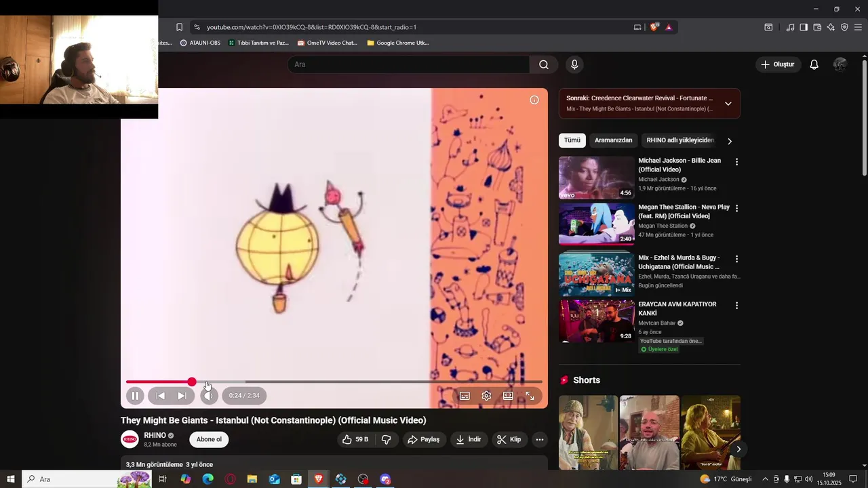This screenshot has width=868, height=488.
Task: Show hidden system tray icons
Action: tap(765, 479)
